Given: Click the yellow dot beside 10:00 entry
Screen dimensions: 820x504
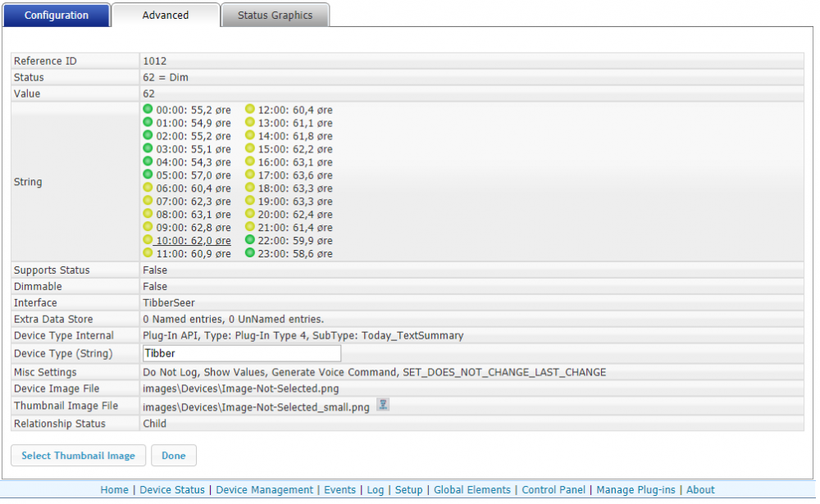Looking at the screenshot, I should click(x=148, y=240).
